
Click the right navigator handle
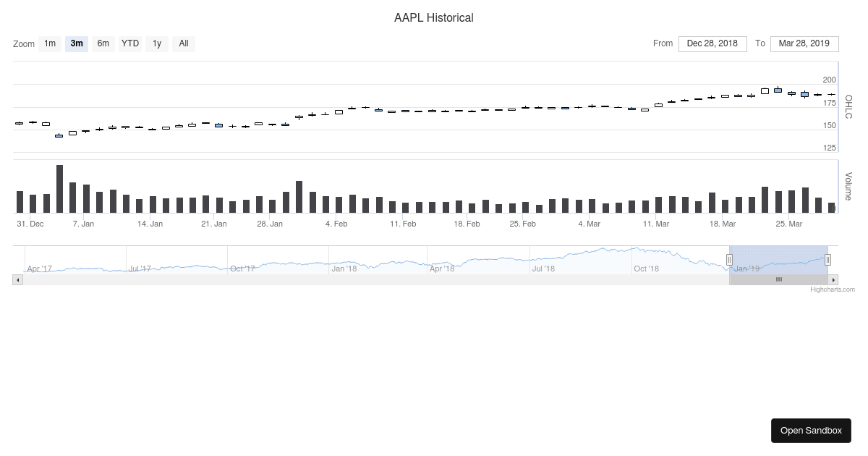[827, 259]
